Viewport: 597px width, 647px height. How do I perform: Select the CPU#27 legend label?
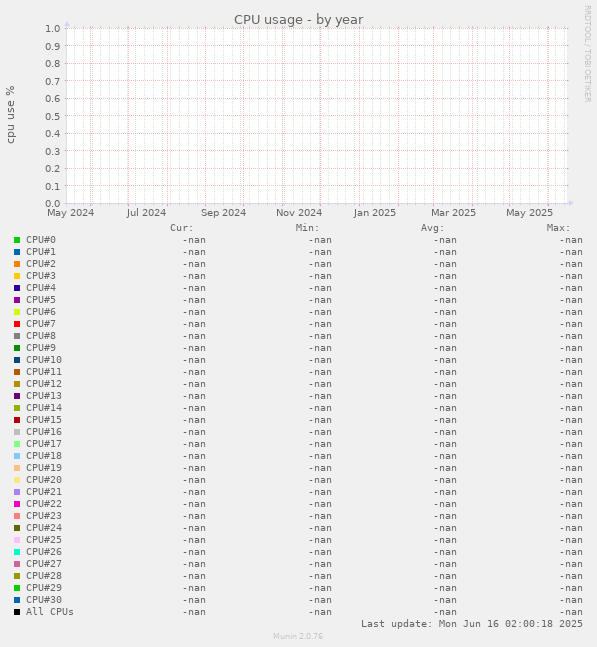tap(44, 563)
